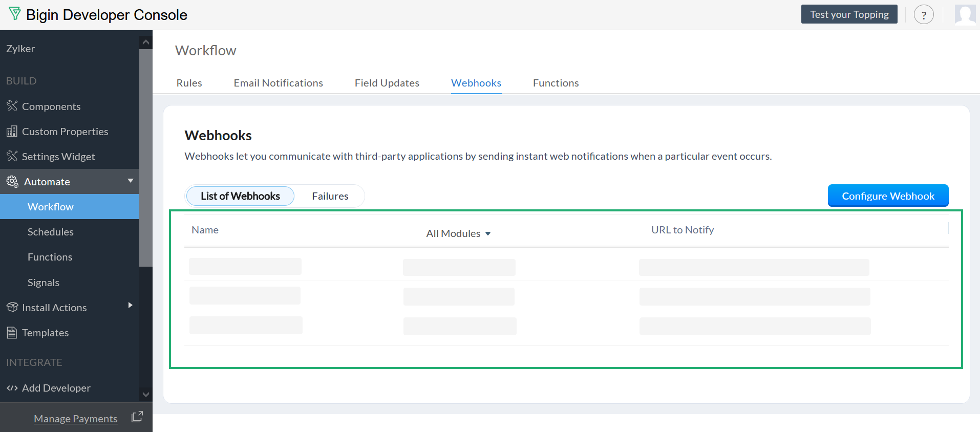This screenshot has height=432, width=980.
Task: Click the sidebar scroll up arrow
Action: (146, 42)
